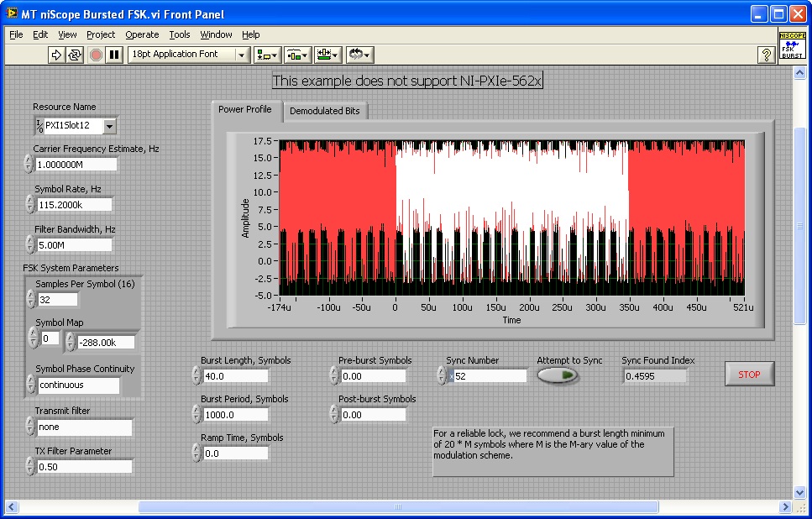
Task: Click the Symbol Rate stepper arrows
Action: point(30,205)
